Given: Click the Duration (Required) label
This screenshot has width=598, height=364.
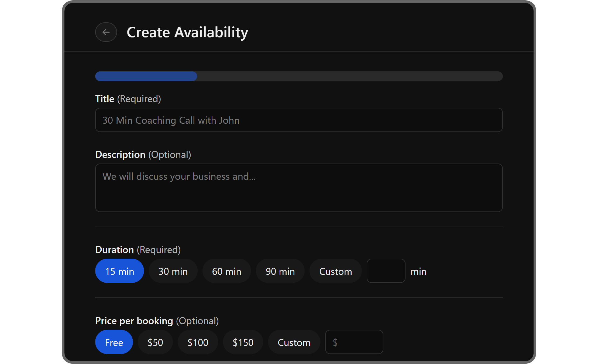Looking at the screenshot, I should click(138, 250).
